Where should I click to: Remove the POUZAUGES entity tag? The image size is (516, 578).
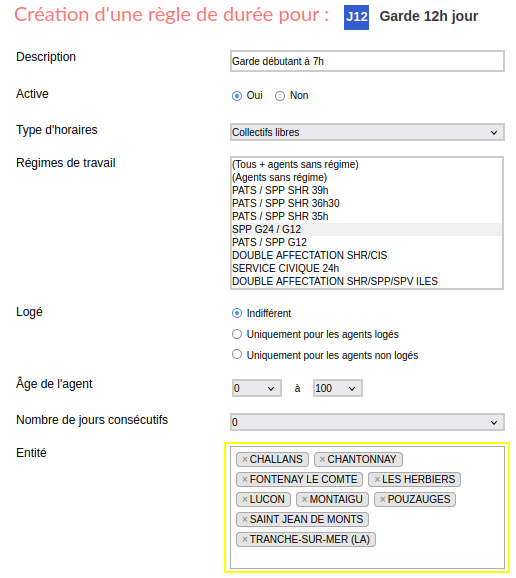tap(383, 499)
